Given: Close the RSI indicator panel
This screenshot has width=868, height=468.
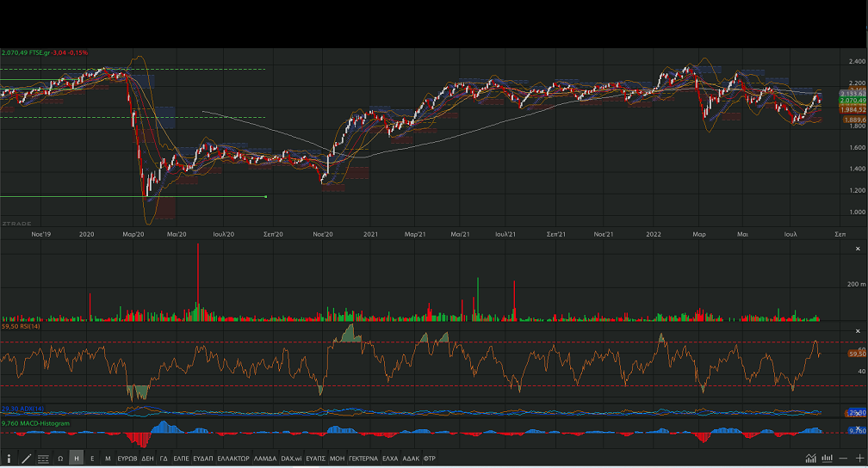Looking at the screenshot, I should [x=857, y=331].
